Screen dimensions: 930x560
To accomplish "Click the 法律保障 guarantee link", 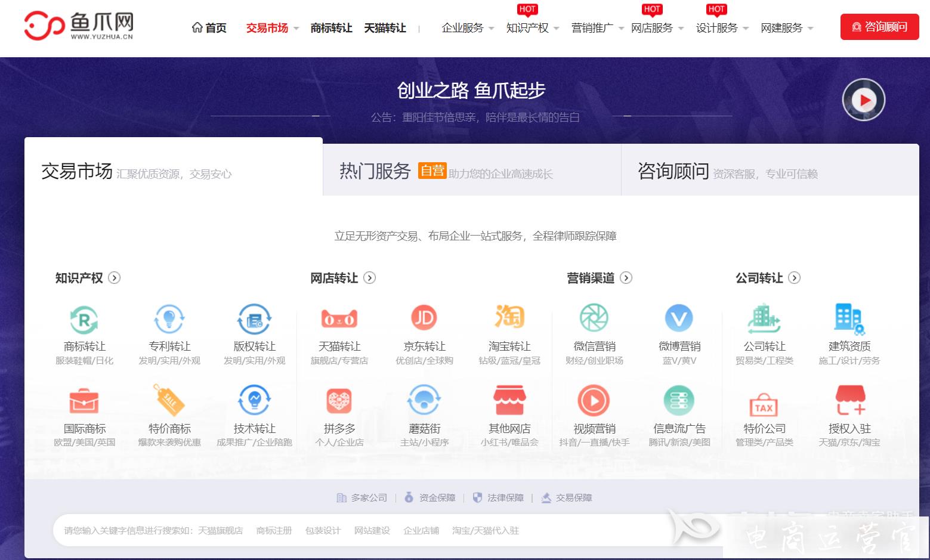I will 498,497.
